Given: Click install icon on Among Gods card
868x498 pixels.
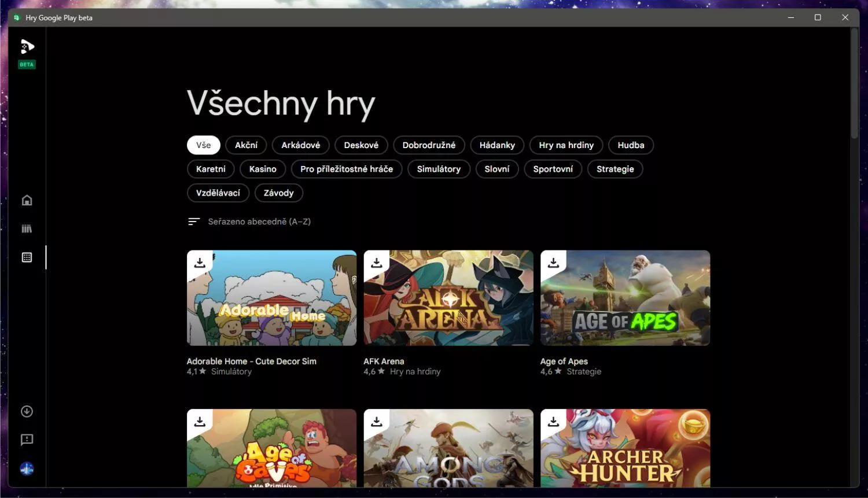Looking at the screenshot, I should click(377, 422).
